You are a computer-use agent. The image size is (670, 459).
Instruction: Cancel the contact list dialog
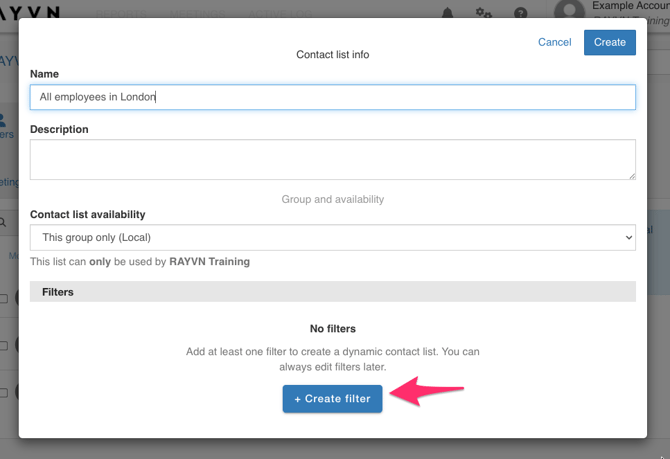tap(554, 42)
